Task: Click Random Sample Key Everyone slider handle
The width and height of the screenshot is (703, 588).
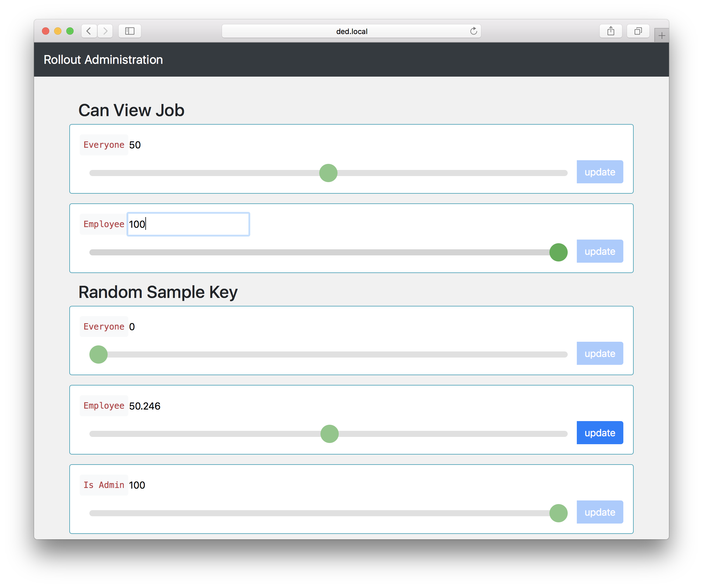Action: [x=99, y=355]
